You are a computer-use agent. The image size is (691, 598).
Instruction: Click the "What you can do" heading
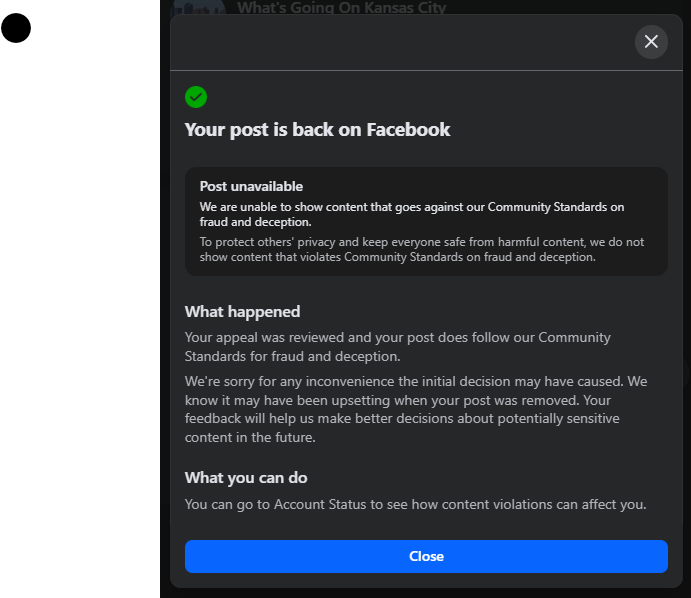click(246, 478)
